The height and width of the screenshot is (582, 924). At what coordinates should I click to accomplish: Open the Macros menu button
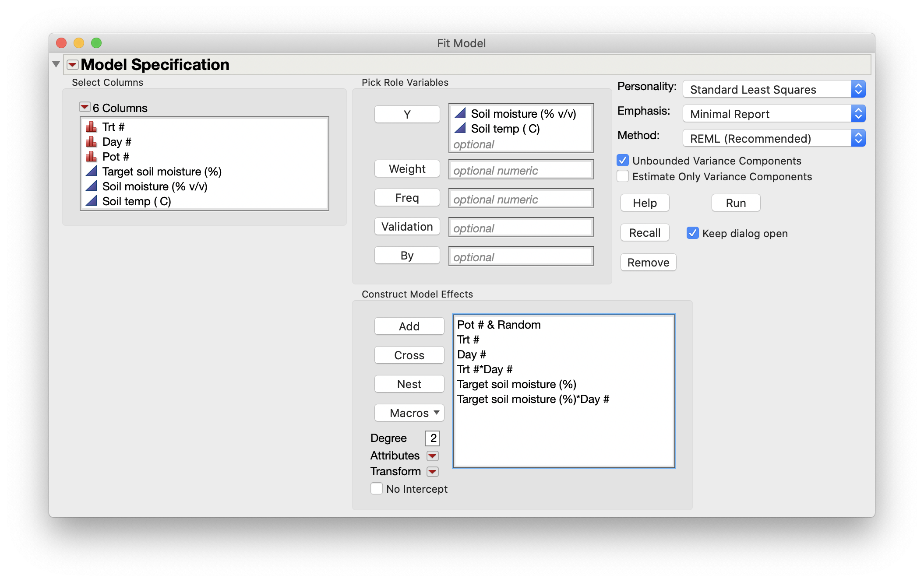pyautogui.click(x=409, y=413)
